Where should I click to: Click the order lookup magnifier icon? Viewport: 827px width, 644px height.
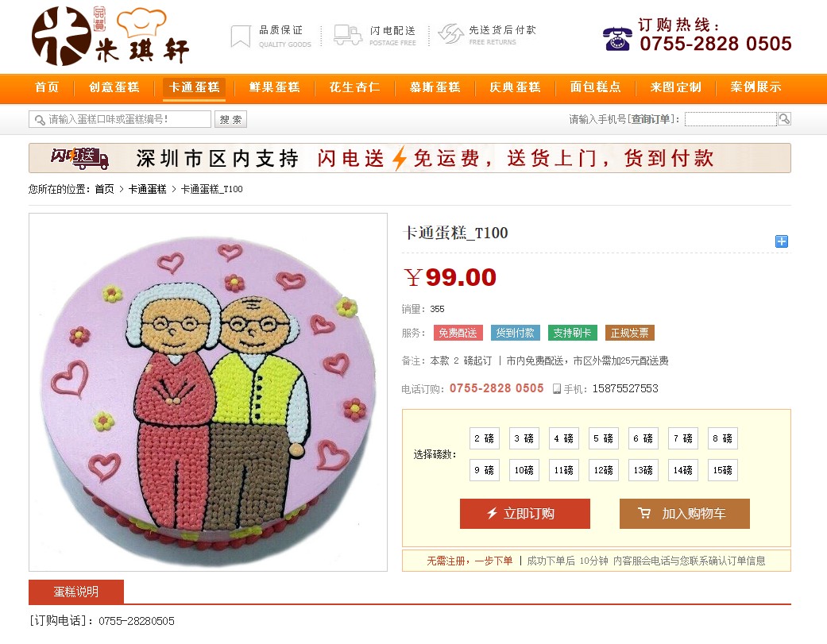coord(784,119)
